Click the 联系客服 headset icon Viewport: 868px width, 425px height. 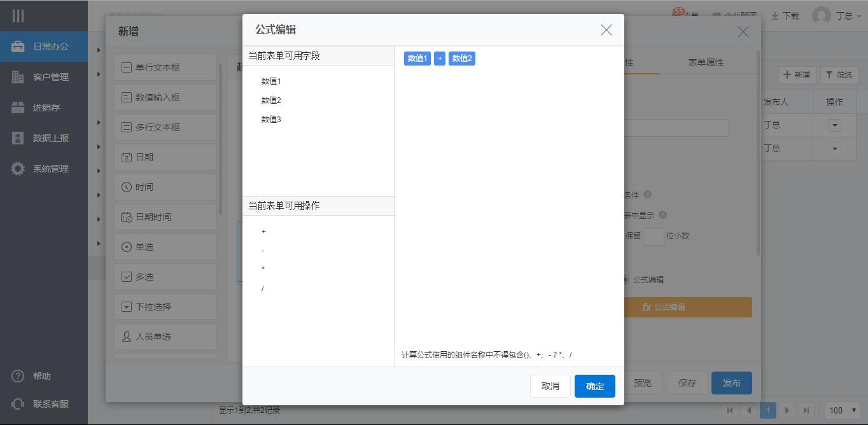tap(18, 404)
